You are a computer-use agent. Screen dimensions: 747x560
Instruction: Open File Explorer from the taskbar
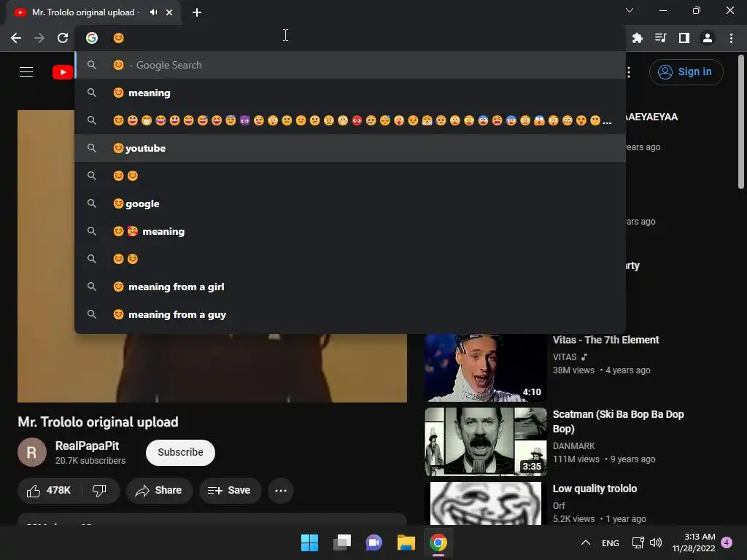click(406, 542)
